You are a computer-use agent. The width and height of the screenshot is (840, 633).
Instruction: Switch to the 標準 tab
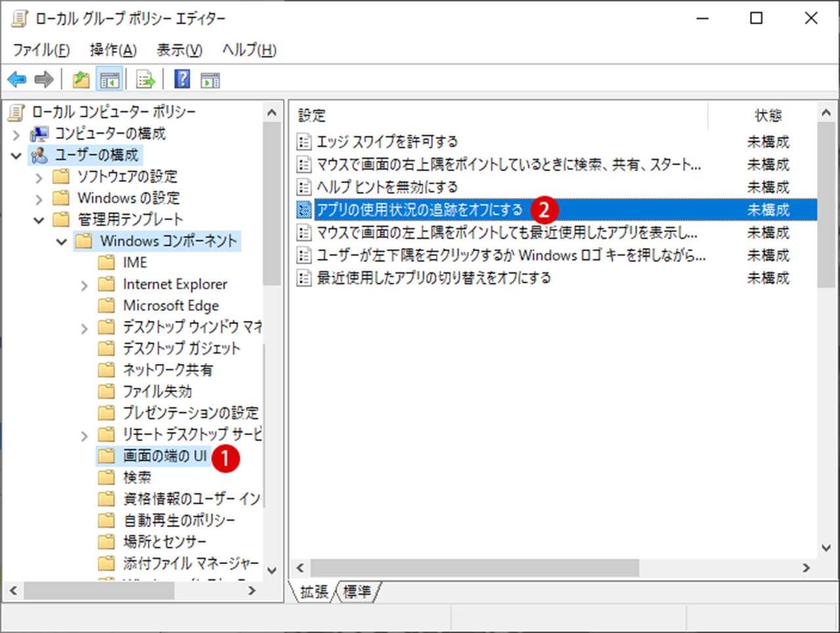tap(357, 592)
